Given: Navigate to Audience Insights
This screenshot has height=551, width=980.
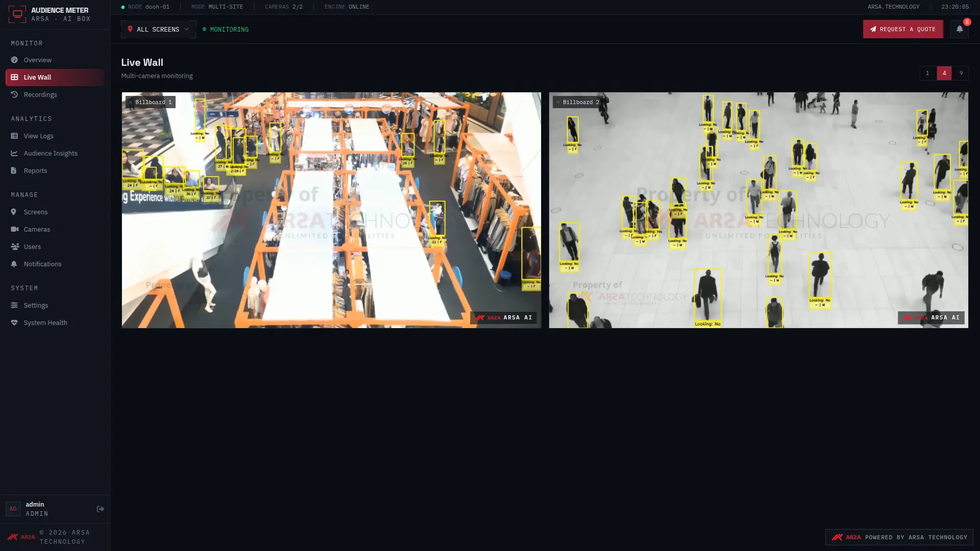Looking at the screenshot, I should point(55,153).
